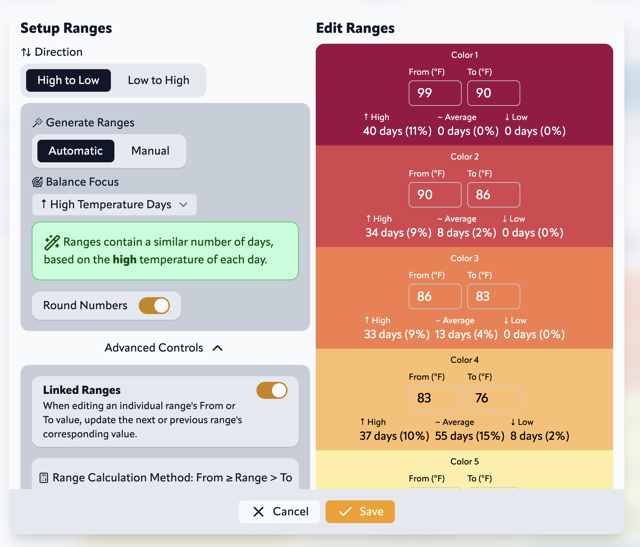Image resolution: width=640 pixels, height=547 pixels.
Task: Switch to Manual range generation
Action: 150,151
